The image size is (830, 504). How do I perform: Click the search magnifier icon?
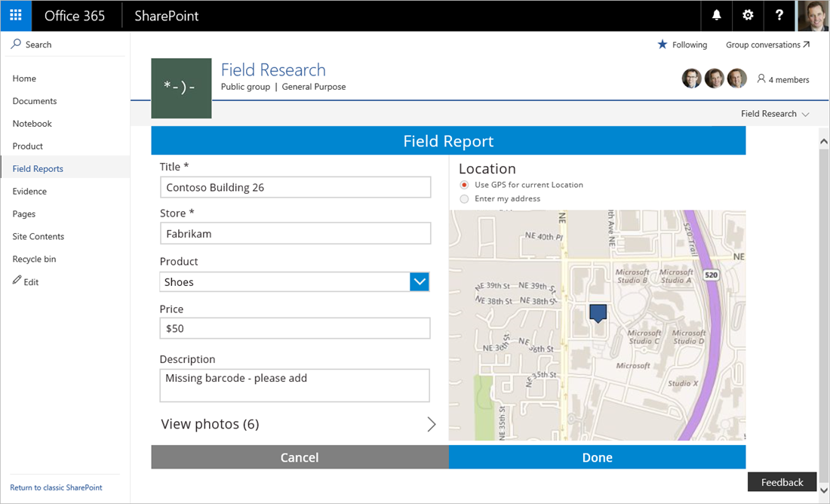click(x=14, y=44)
